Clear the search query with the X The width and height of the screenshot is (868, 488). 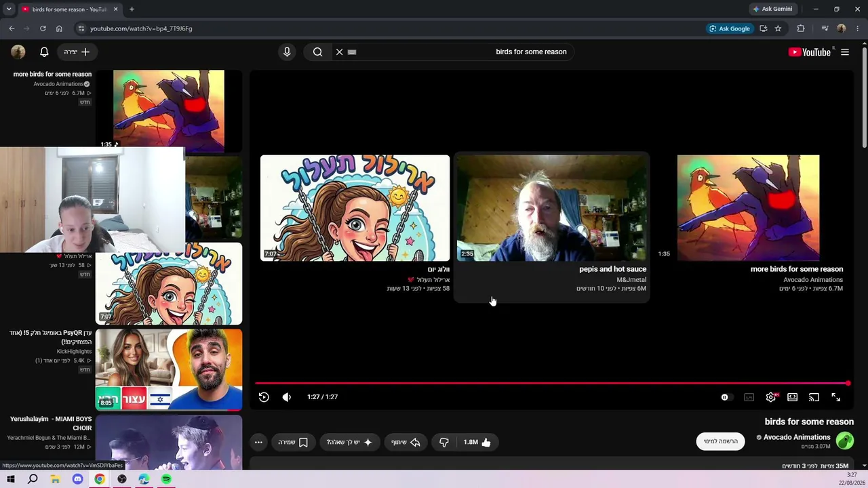tap(340, 52)
